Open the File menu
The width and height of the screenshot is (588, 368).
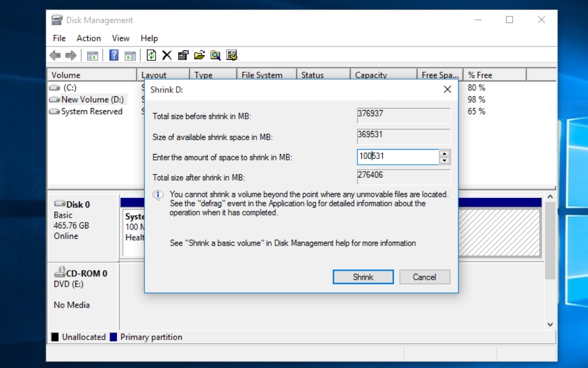click(x=59, y=39)
